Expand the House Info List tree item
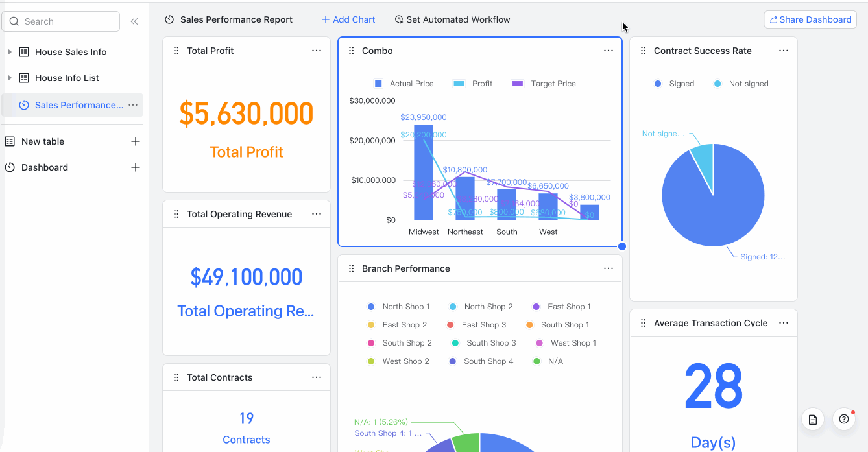The width and height of the screenshot is (868, 452). tap(9, 78)
